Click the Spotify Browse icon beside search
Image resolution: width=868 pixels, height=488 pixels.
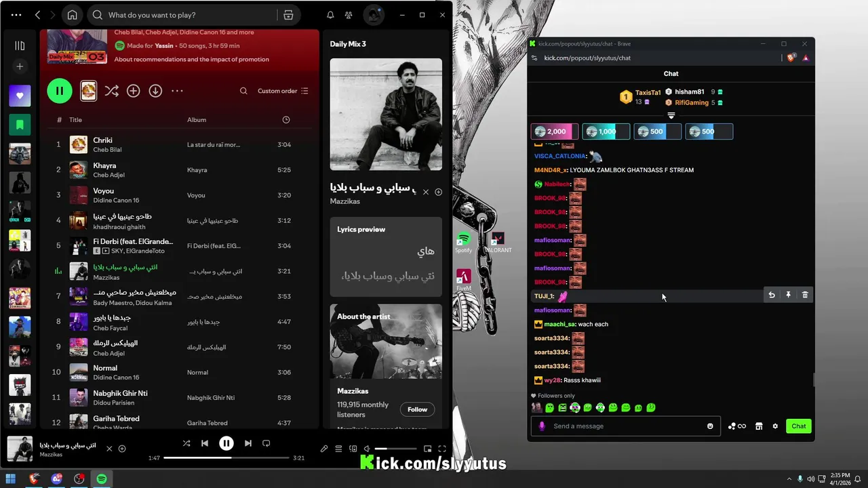coord(288,15)
